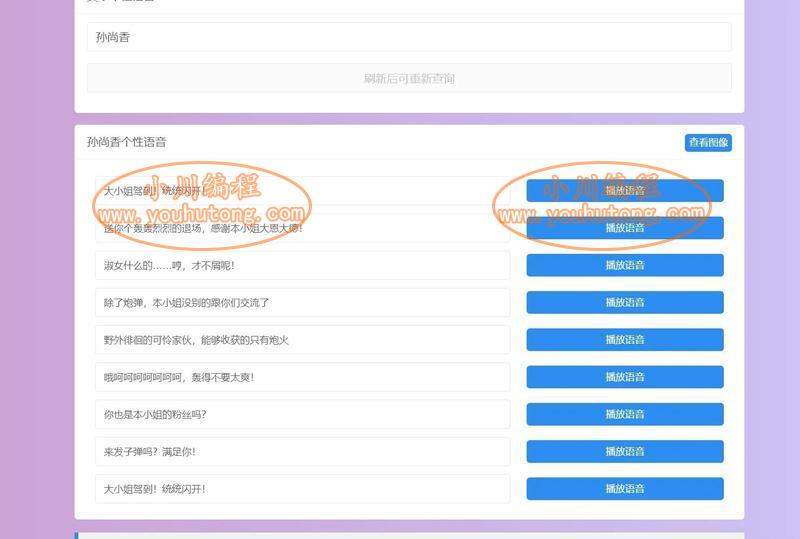Play voice for 哦呵呵呵呵呵呵呵，轰得不要太爽 line
800x539 pixels.
point(624,377)
